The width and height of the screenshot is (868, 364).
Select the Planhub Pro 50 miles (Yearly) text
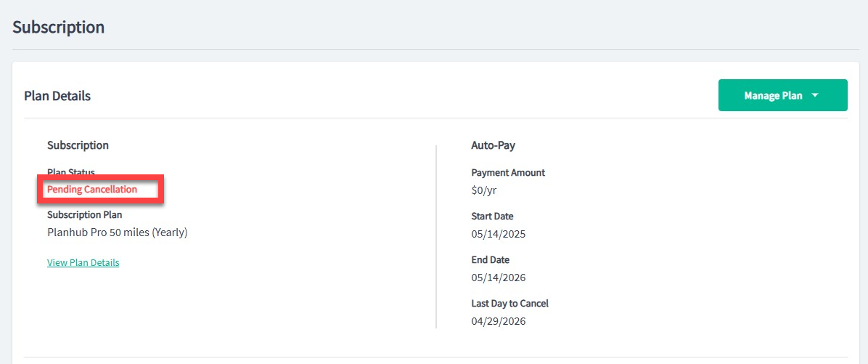tap(118, 232)
